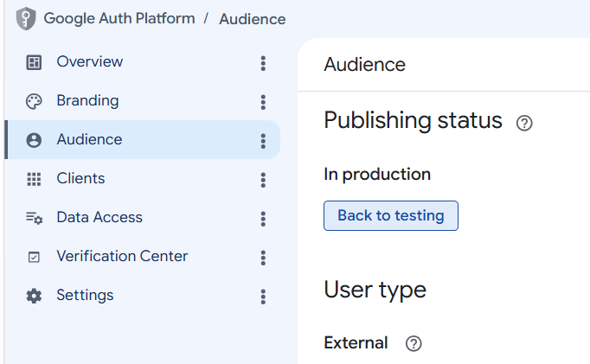Click the Back to testing button
The width and height of the screenshot is (590, 364).
390,215
